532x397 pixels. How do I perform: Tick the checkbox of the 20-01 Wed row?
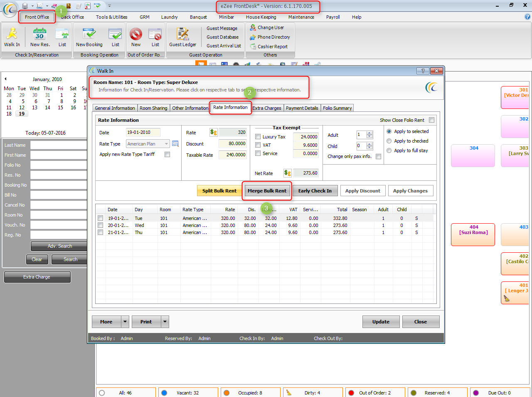[100, 225]
